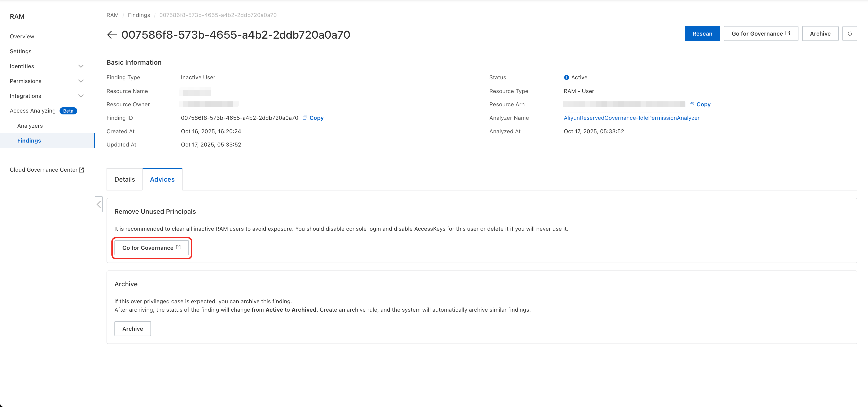Click the Beta badge next to Access Analyzing
This screenshot has height=407, width=868.
coord(68,111)
